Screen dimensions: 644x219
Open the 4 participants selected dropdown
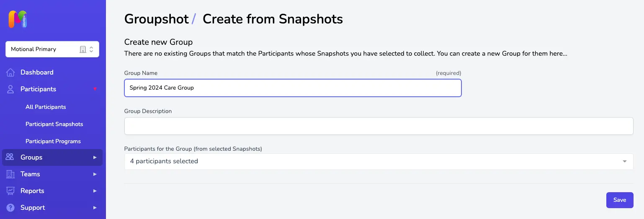coord(379,161)
